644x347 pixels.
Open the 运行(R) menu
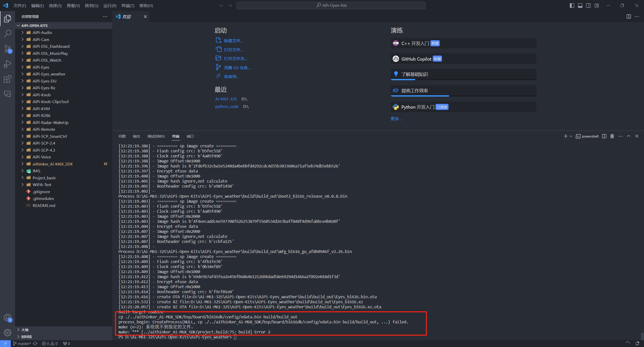coord(110,6)
